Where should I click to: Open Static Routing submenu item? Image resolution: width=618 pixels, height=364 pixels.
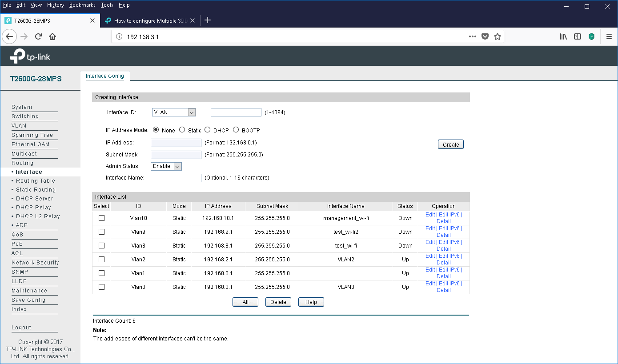(36, 190)
